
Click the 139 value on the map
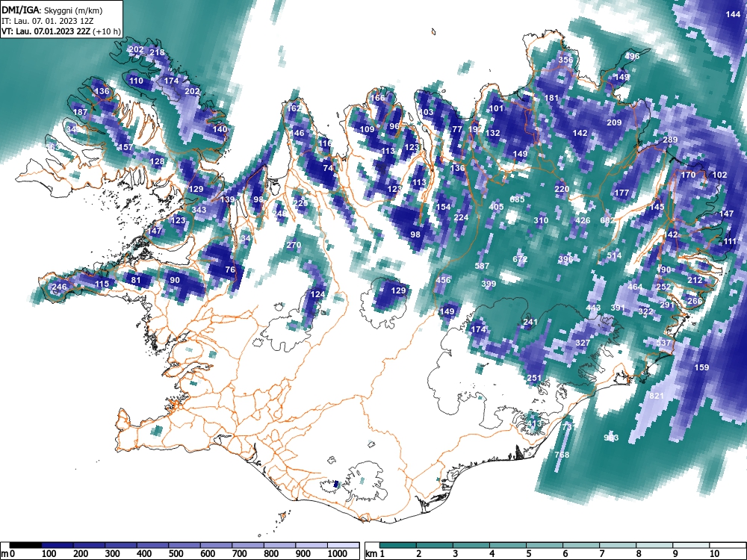coord(227,199)
